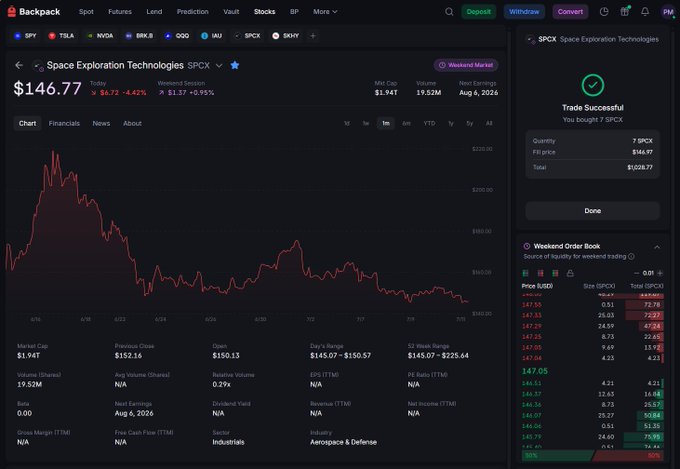Open the Futures menu
The width and height of the screenshot is (680, 469).
tap(120, 12)
